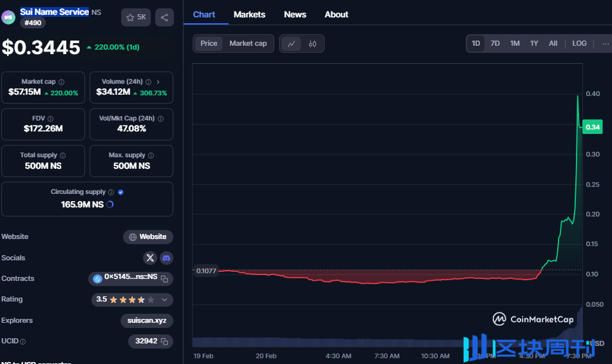Open the News tab
The image size is (612, 364).
pyautogui.click(x=295, y=14)
